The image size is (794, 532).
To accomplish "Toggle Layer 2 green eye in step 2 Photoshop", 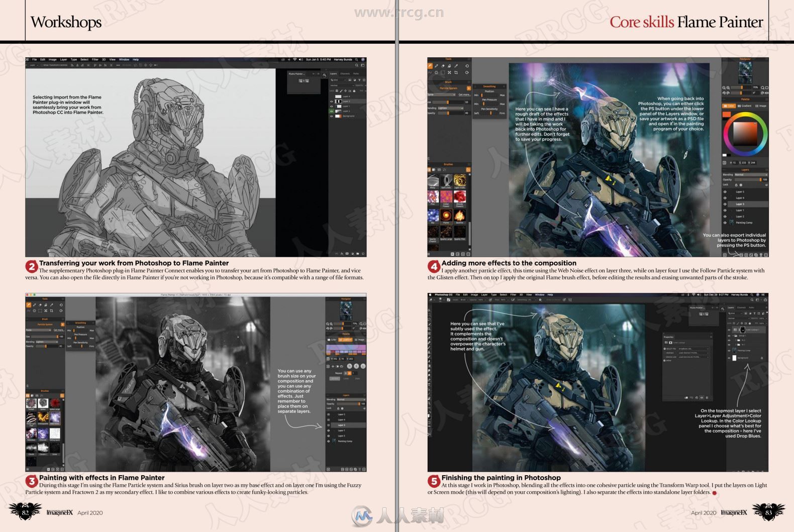I will 331,111.
